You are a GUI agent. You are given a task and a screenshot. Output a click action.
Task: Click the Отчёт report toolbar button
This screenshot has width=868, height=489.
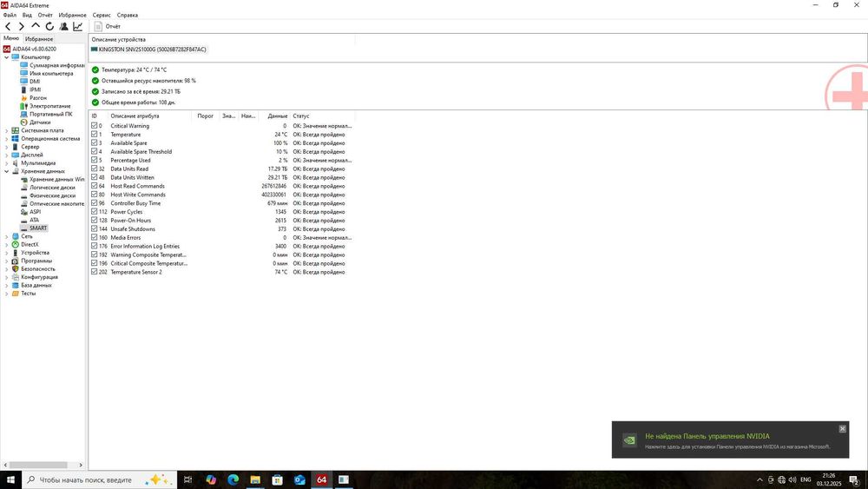pyautogui.click(x=108, y=26)
